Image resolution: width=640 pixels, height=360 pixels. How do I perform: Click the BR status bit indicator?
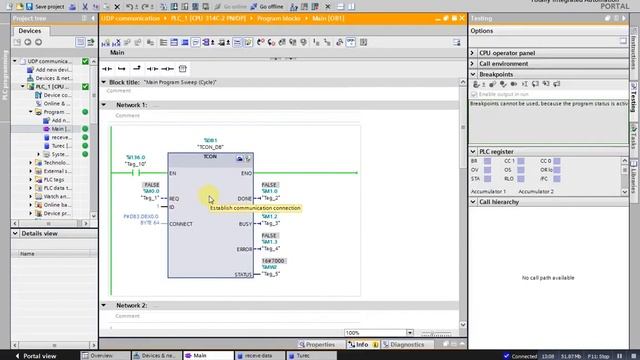(x=487, y=161)
